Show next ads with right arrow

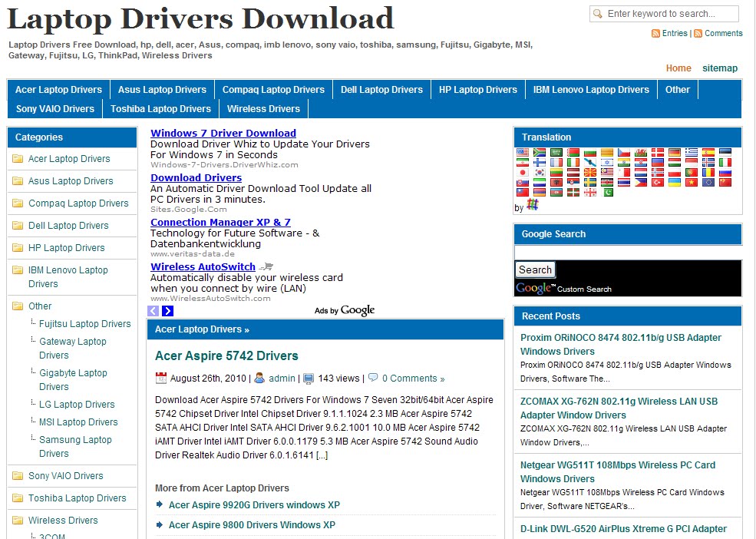168,311
